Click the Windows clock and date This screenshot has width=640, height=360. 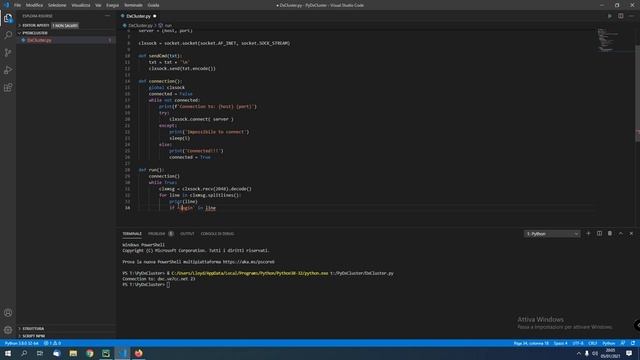pos(610,353)
